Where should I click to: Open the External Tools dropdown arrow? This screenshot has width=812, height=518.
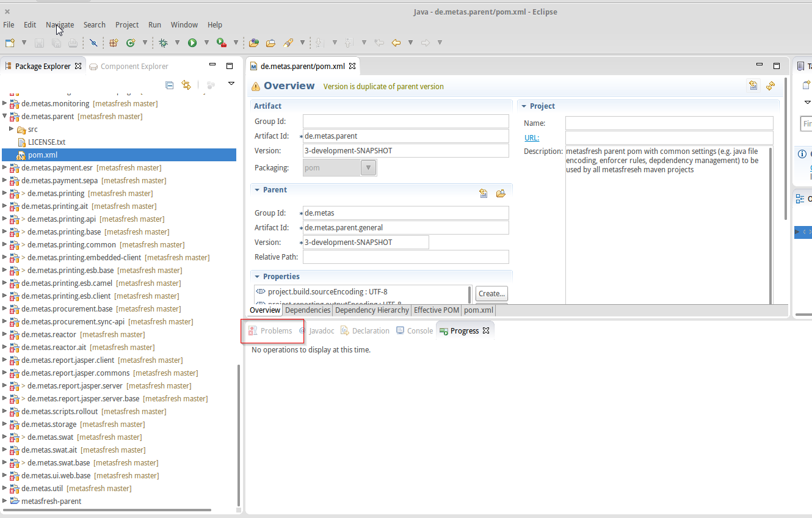pyautogui.click(x=236, y=43)
